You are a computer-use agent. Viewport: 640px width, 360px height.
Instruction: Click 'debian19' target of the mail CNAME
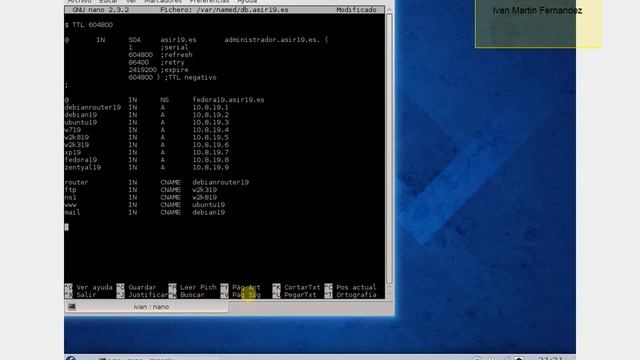click(x=208, y=213)
